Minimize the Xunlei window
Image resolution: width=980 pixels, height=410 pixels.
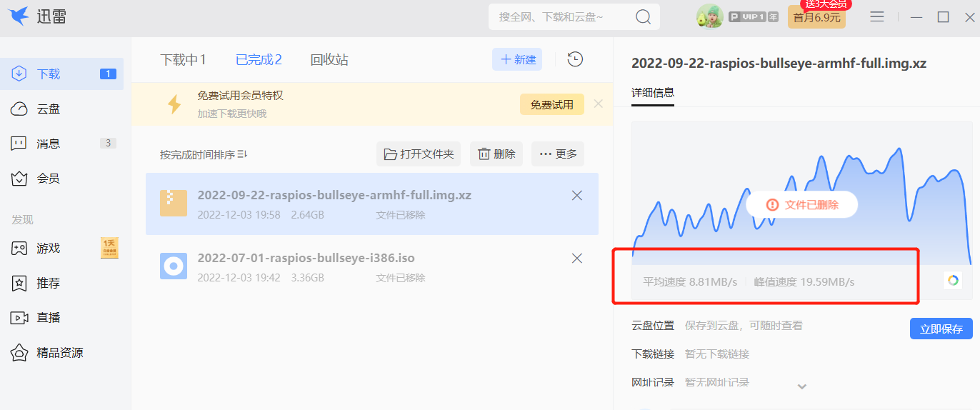pos(917,17)
